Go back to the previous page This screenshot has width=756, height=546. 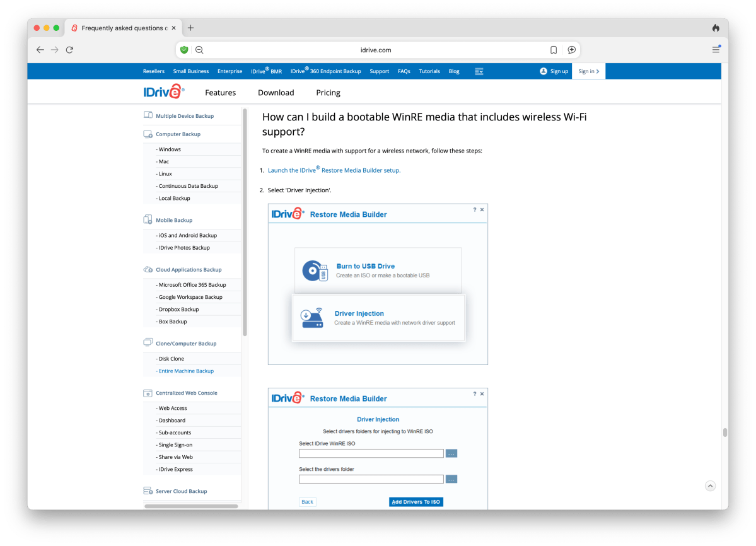tap(40, 50)
